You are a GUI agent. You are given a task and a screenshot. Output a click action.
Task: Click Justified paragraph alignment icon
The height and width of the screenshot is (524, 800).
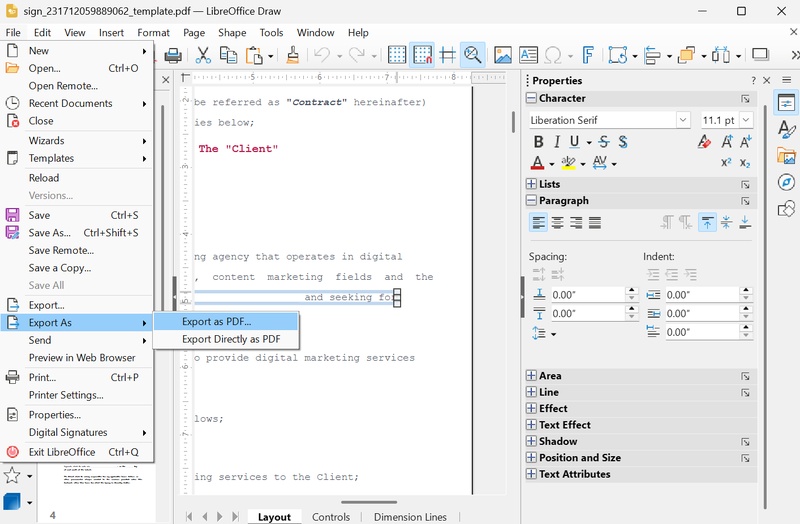coord(594,222)
